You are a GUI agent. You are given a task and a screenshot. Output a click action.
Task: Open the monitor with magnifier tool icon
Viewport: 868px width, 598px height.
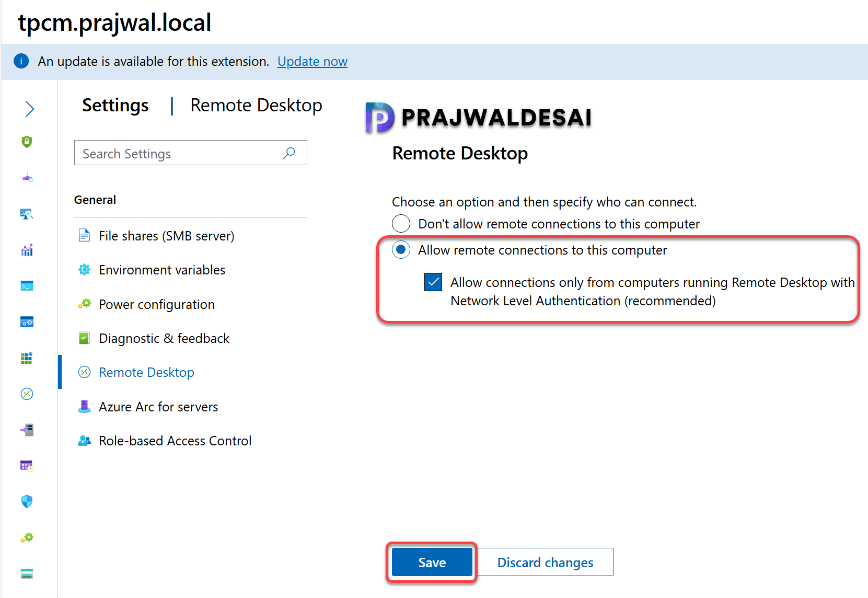(x=27, y=214)
